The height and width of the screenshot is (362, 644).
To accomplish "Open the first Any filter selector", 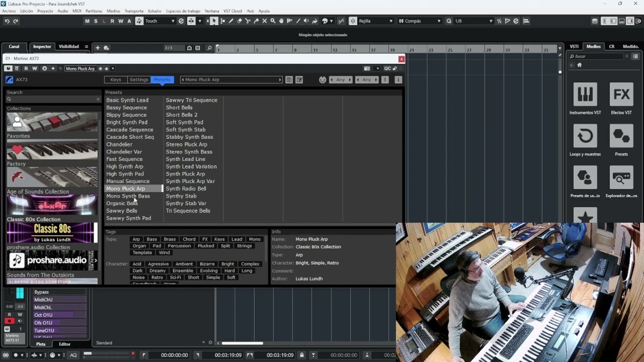I will (341, 79).
